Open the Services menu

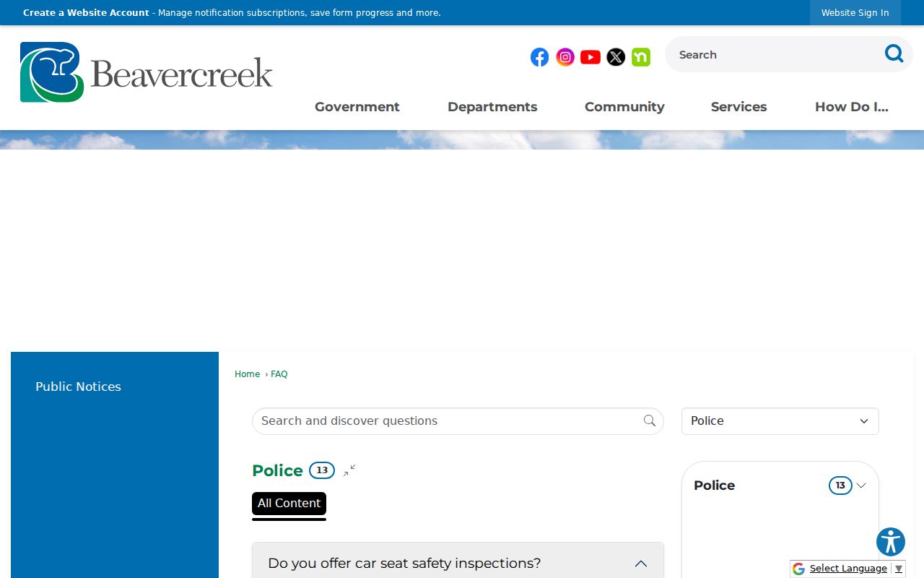pyautogui.click(x=739, y=107)
